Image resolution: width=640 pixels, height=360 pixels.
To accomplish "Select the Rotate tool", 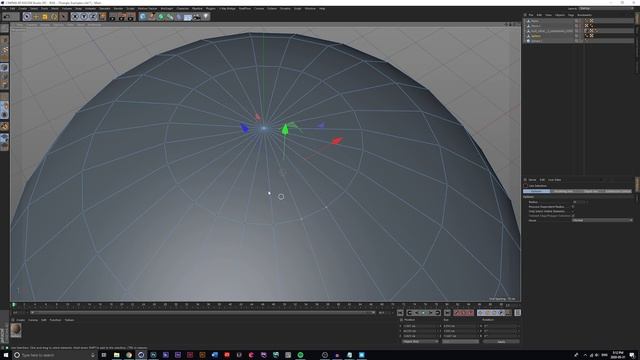I will (x=54, y=17).
